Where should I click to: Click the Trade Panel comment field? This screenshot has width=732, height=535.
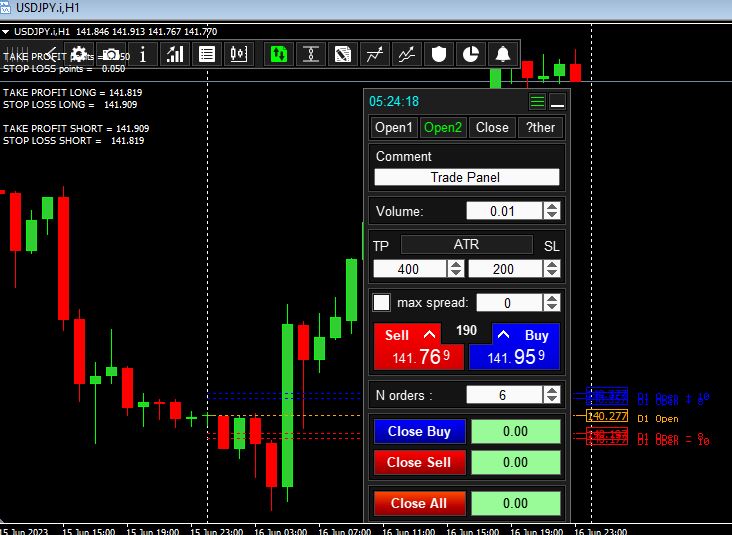467,177
